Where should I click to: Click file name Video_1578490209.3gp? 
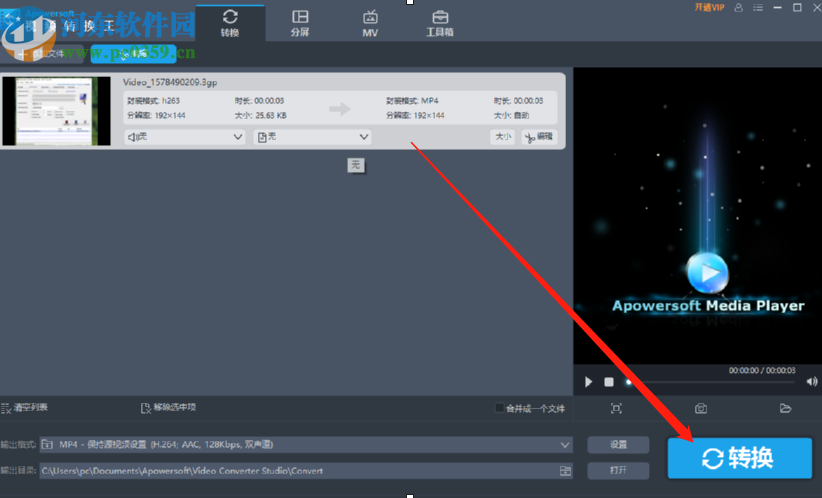(170, 82)
